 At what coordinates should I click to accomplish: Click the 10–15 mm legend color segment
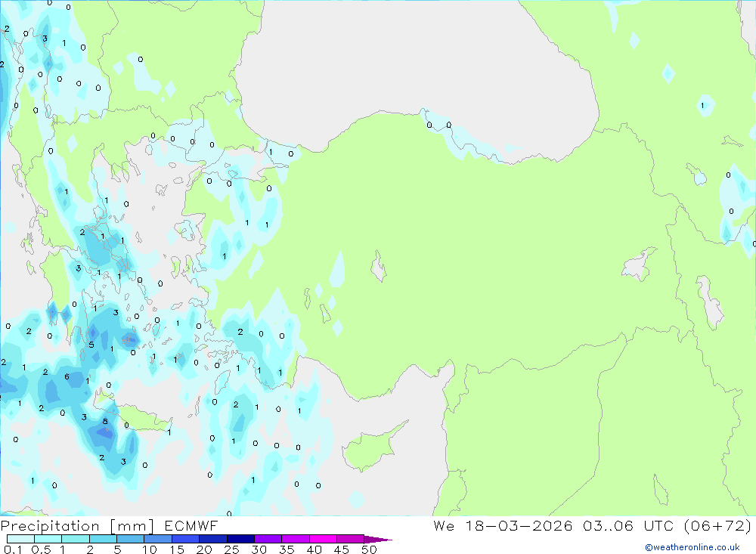[x=158, y=539]
